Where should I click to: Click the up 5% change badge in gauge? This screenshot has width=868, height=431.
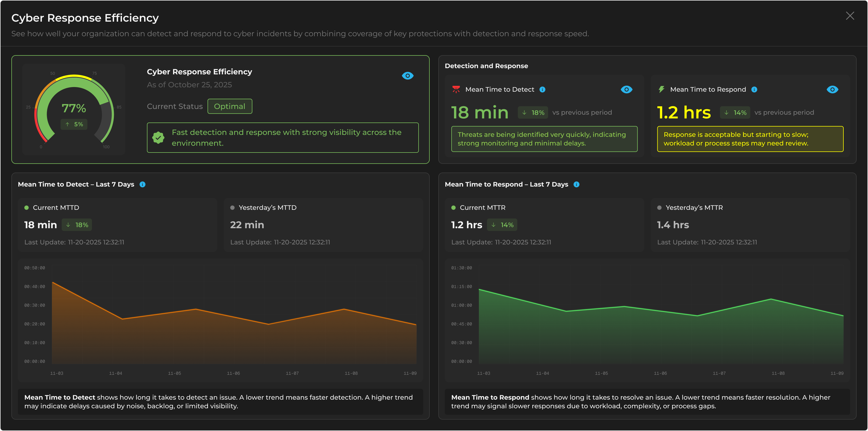tap(74, 124)
